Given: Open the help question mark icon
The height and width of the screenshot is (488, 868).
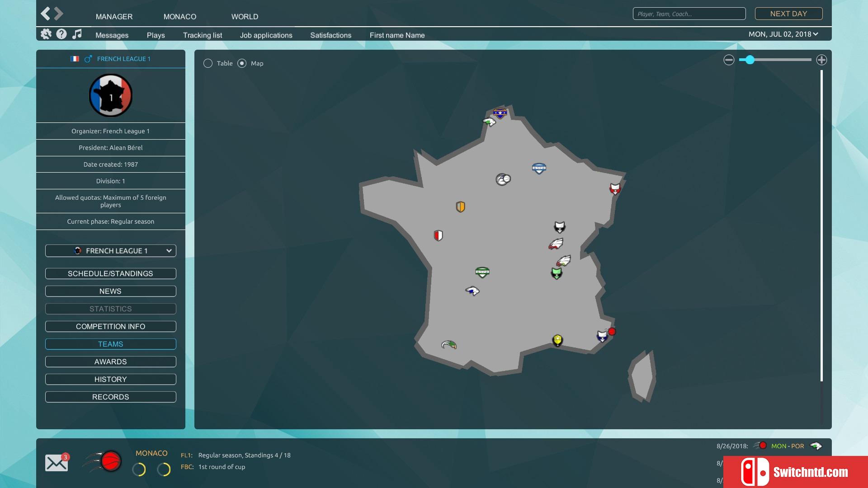Looking at the screenshot, I should click(61, 34).
